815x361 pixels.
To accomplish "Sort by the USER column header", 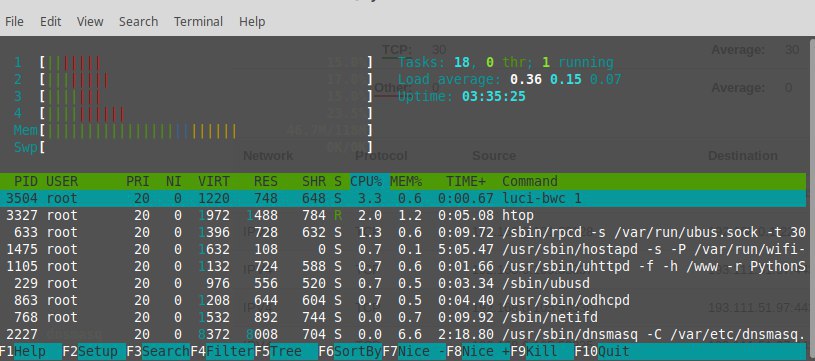I will [x=62, y=181].
